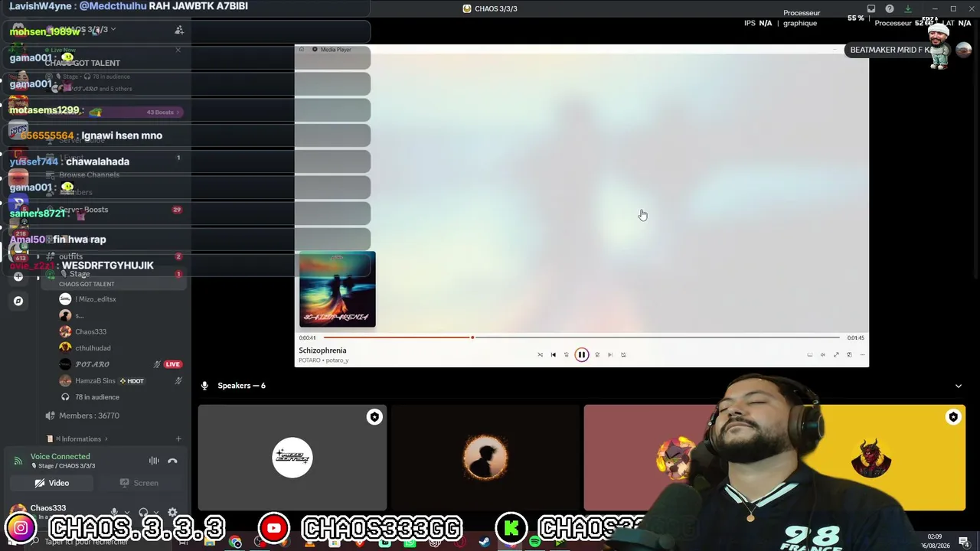Image resolution: width=980 pixels, height=551 pixels.
Task: Open Discord user settings gear
Action: click(x=172, y=513)
